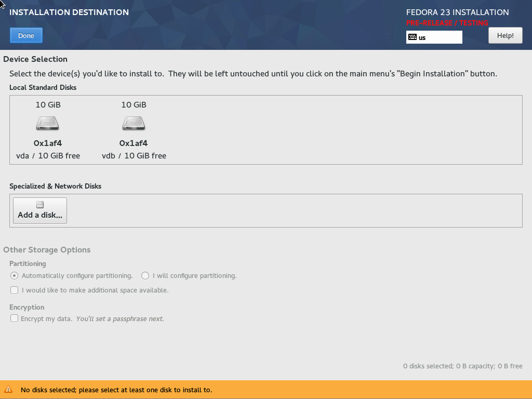
Task: Click the Add a disk... button label
Action: (40, 215)
